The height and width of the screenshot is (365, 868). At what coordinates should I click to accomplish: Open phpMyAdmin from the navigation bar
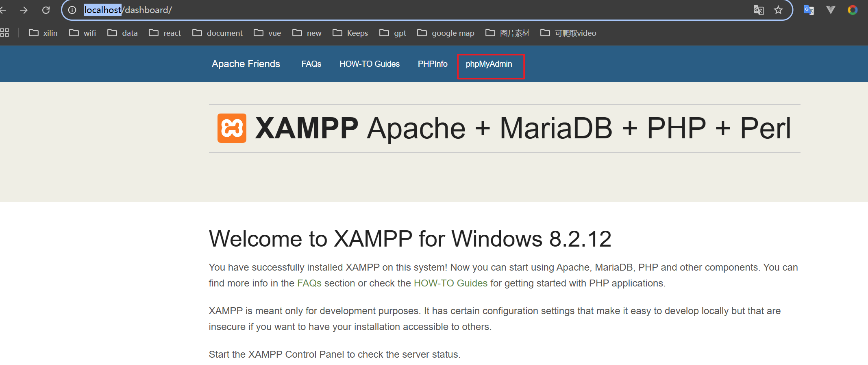[x=489, y=64]
